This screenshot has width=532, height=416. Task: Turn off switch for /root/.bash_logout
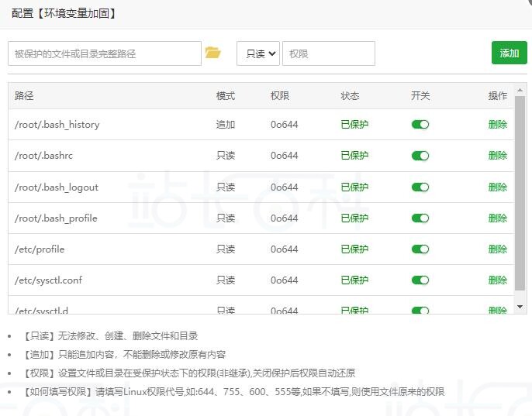(420, 187)
